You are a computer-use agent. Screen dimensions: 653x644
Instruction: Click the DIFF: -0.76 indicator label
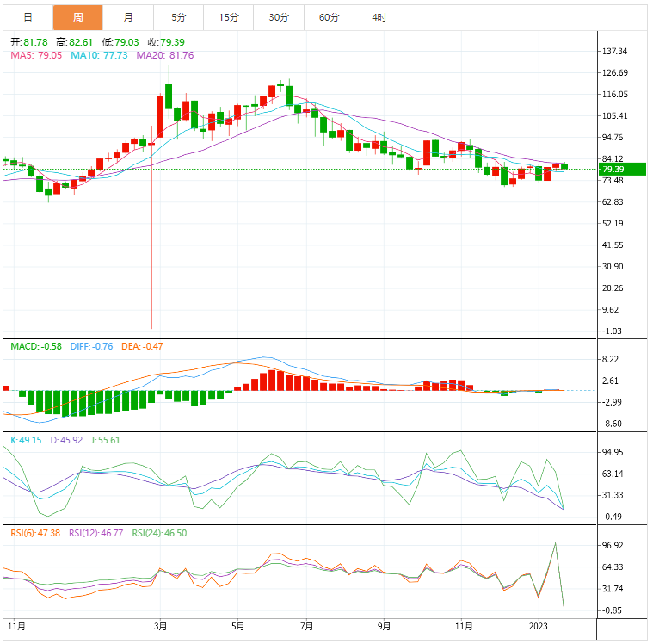tap(91, 346)
